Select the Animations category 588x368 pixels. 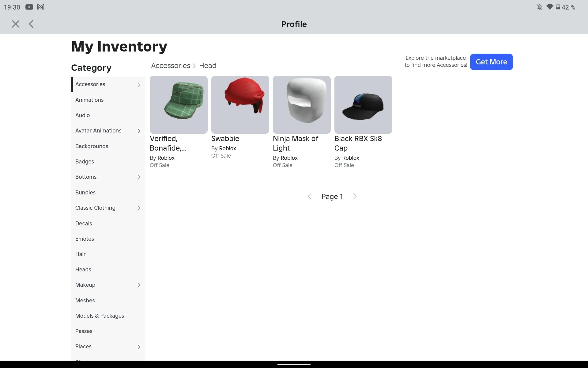[108, 100]
